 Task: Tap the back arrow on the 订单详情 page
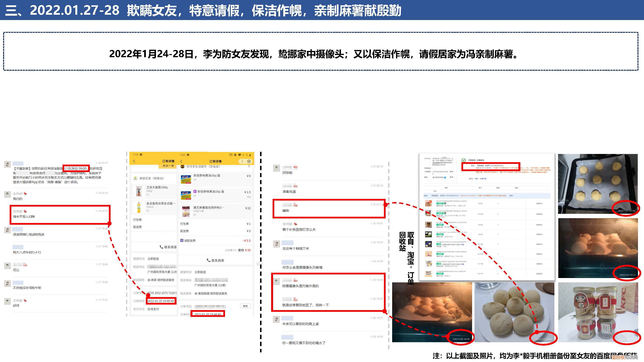[x=134, y=161]
